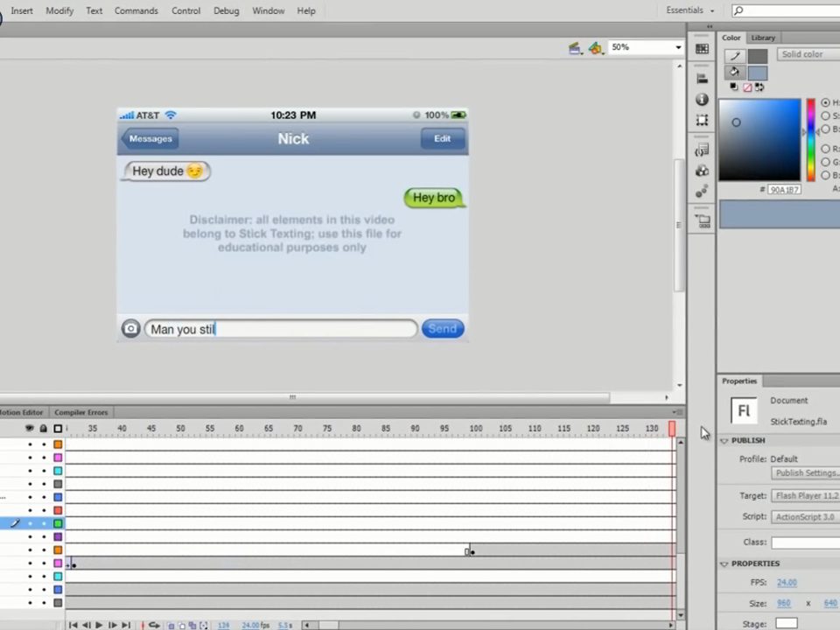Click the Swap Colors icon
The image size is (840, 630).
pos(759,87)
